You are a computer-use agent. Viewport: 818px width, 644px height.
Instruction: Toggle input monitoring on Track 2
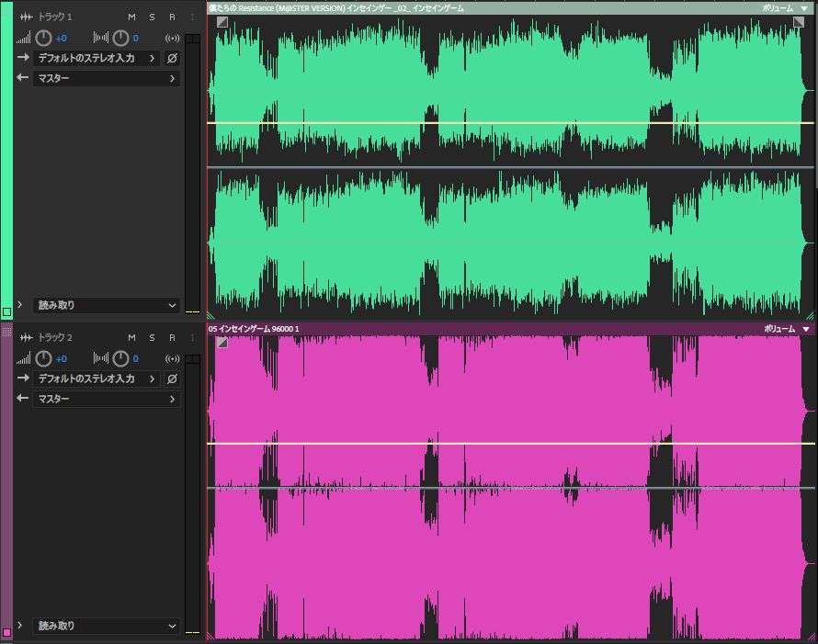coord(192,338)
